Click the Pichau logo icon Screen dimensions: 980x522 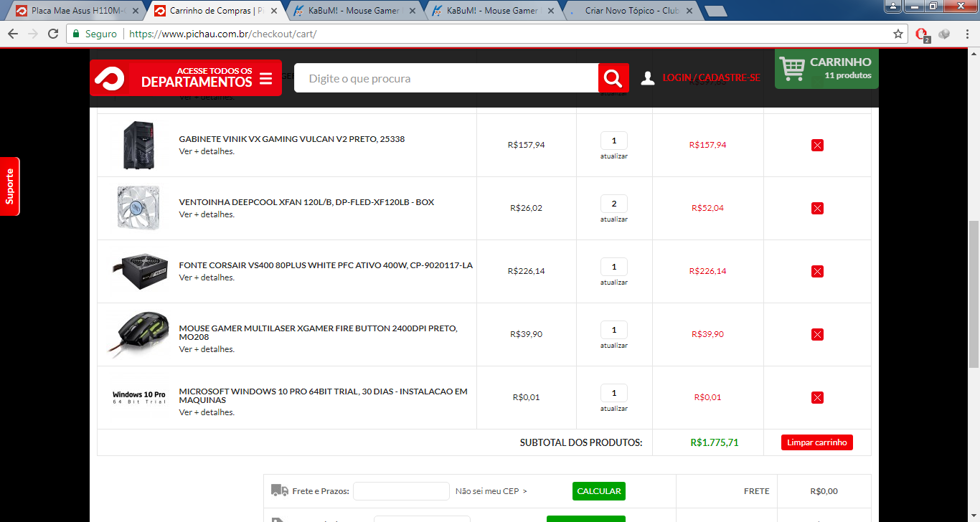[x=110, y=78]
